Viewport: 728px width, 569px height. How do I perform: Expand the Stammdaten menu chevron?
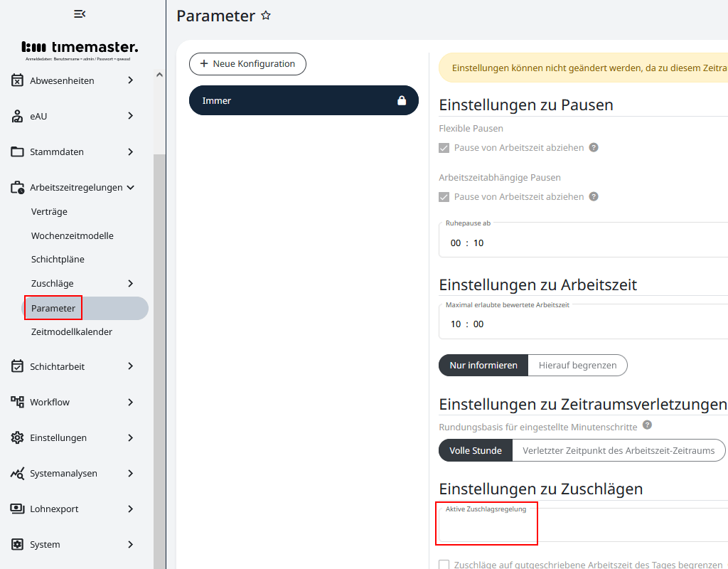(130, 151)
